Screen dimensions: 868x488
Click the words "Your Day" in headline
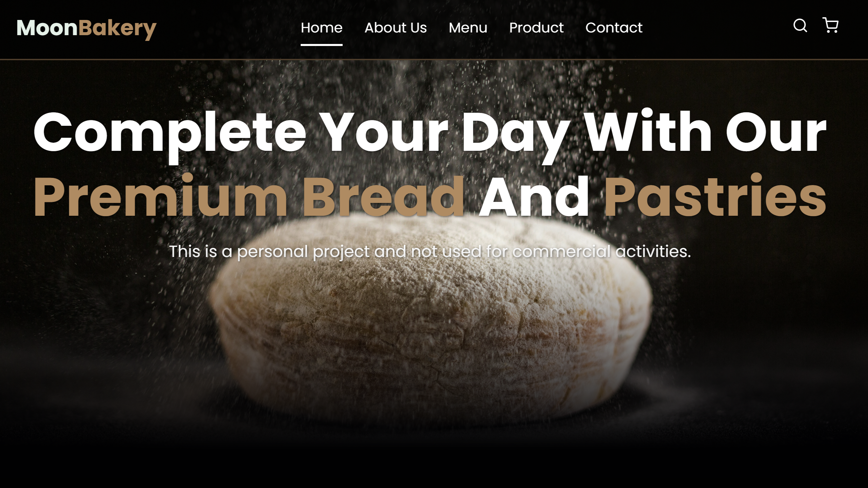click(x=446, y=135)
